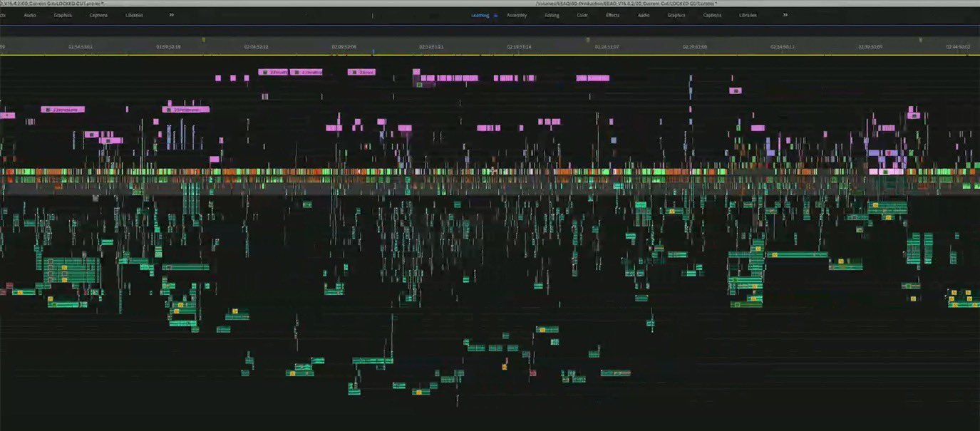Click the marker before timecode 02:24:51:07
Image resolution: width=980 pixels, height=431 pixels.
pyautogui.click(x=588, y=40)
